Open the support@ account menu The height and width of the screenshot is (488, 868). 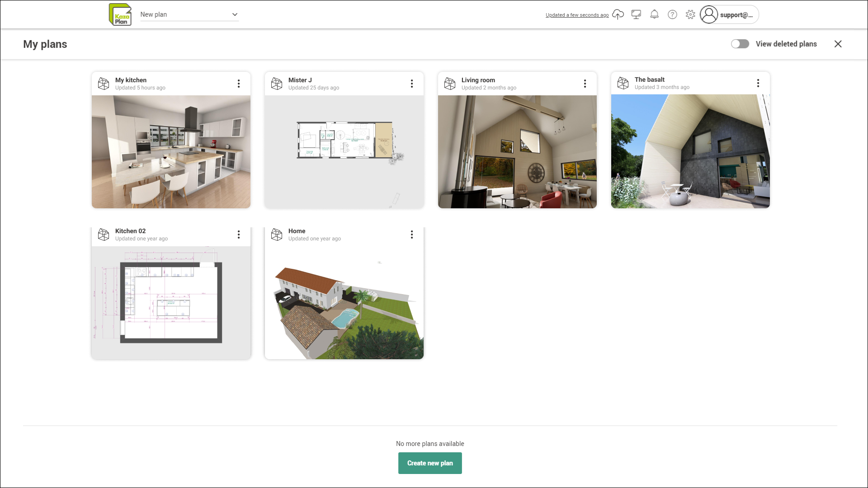729,14
